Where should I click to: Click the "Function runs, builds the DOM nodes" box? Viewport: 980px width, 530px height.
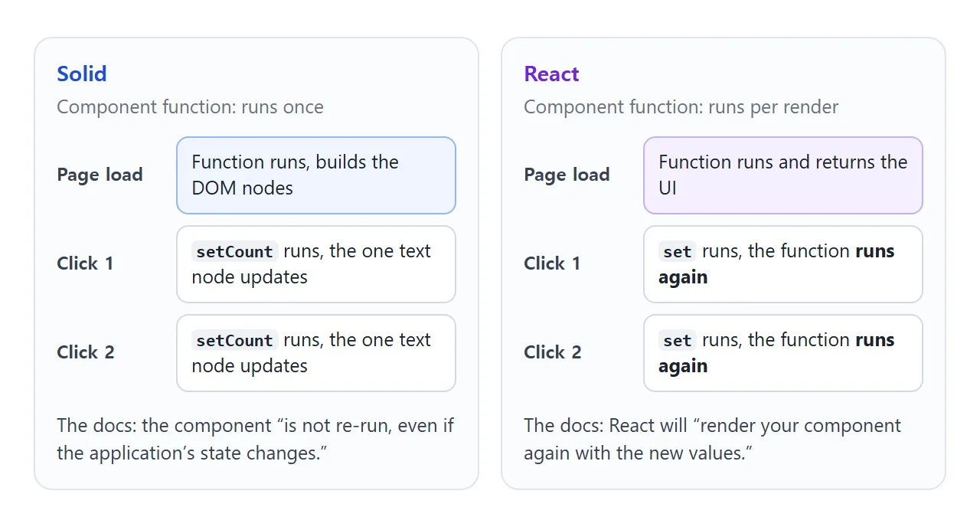click(316, 175)
